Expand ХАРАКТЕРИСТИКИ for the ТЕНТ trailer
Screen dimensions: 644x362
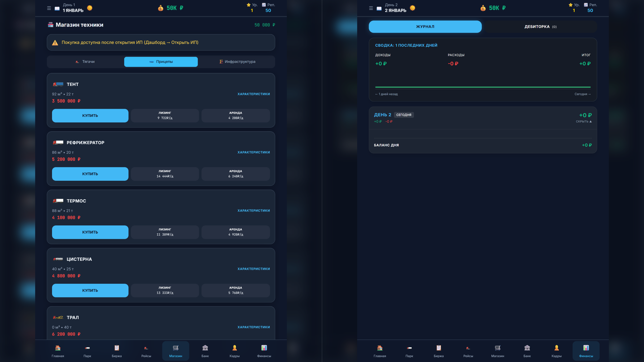click(x=253, y=94)
